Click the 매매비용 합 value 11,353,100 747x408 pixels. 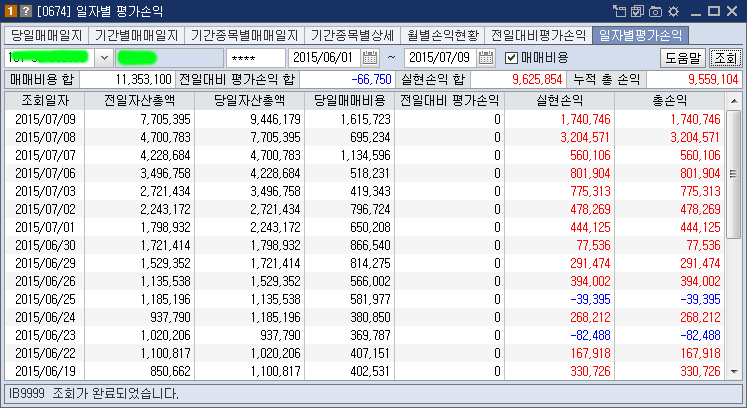(127, 79)
